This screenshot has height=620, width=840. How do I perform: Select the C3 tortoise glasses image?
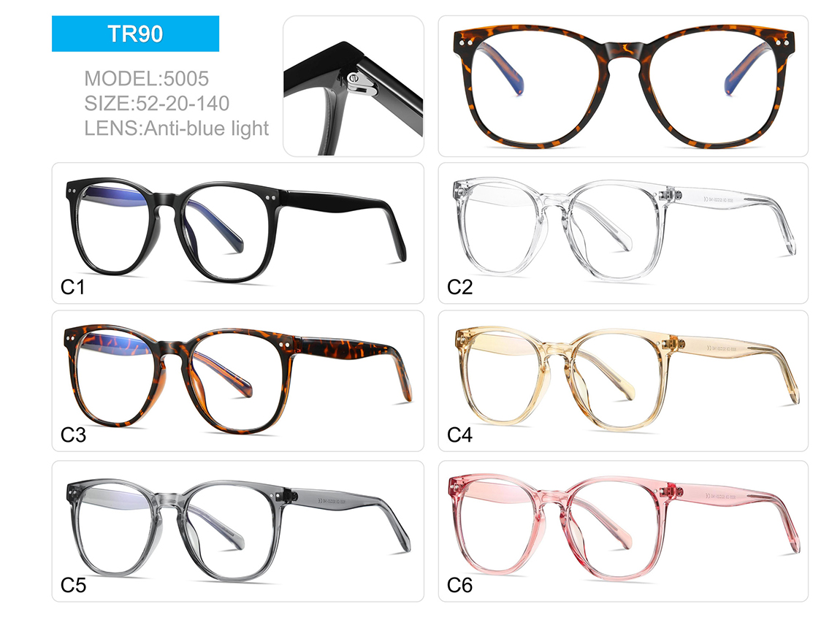238,380
